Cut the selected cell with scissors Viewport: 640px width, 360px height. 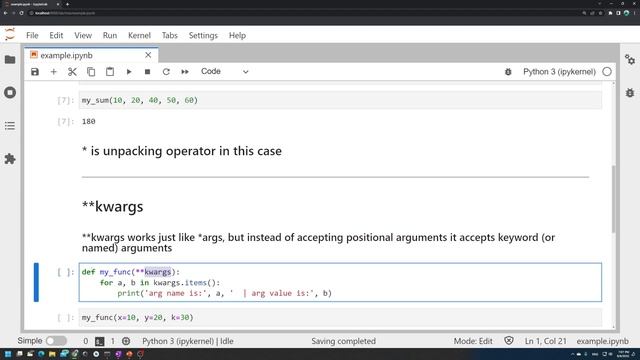point(72,72)
